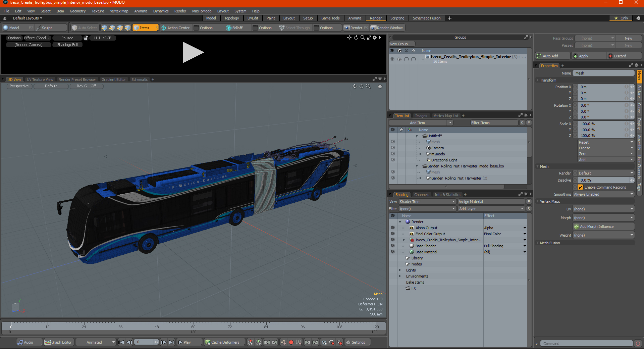
Task: Click the New Group button
Action: [x=402, y=44]
